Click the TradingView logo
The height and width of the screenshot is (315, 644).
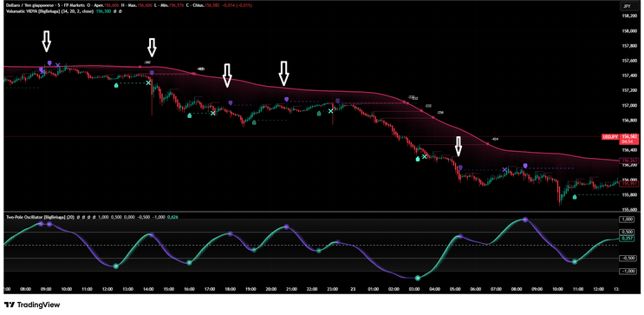32,305
